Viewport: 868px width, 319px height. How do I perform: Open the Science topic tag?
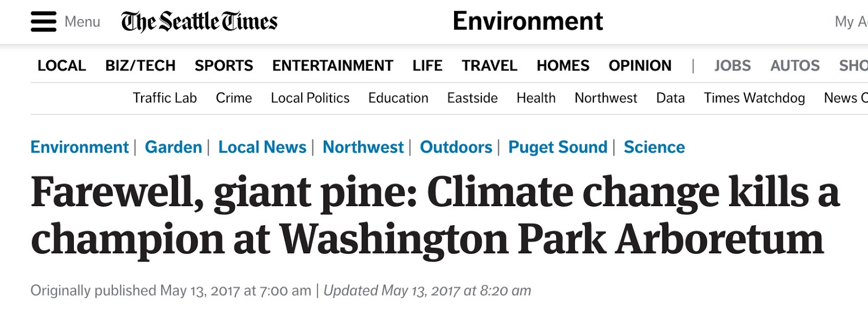pos(654,147)
